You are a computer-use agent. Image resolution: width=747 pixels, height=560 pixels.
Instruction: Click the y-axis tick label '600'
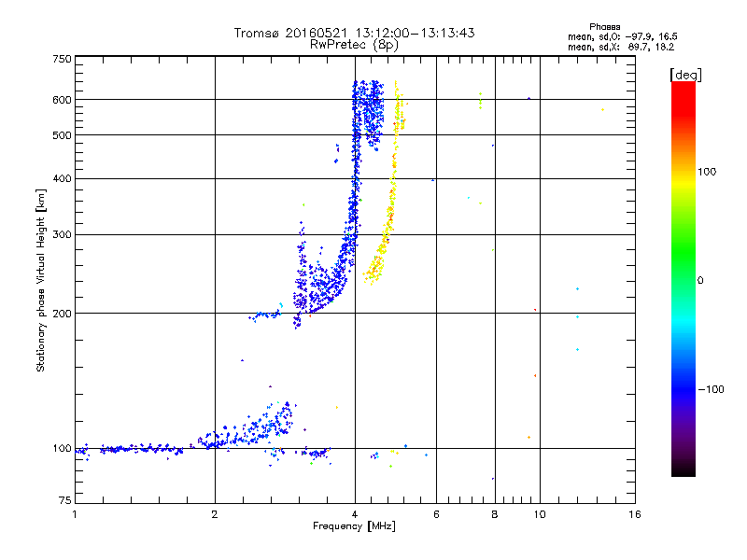62,100
